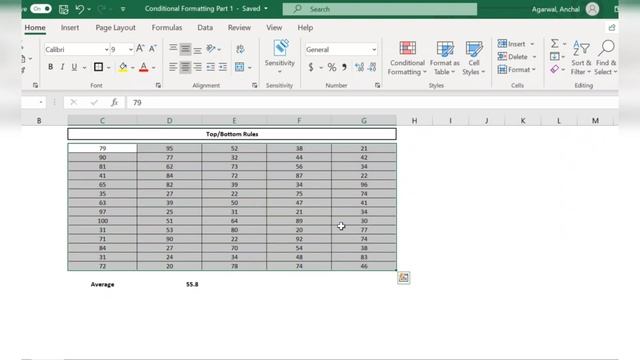
Task: Click Merge & Center icon
Action: [x=240, y=67]
